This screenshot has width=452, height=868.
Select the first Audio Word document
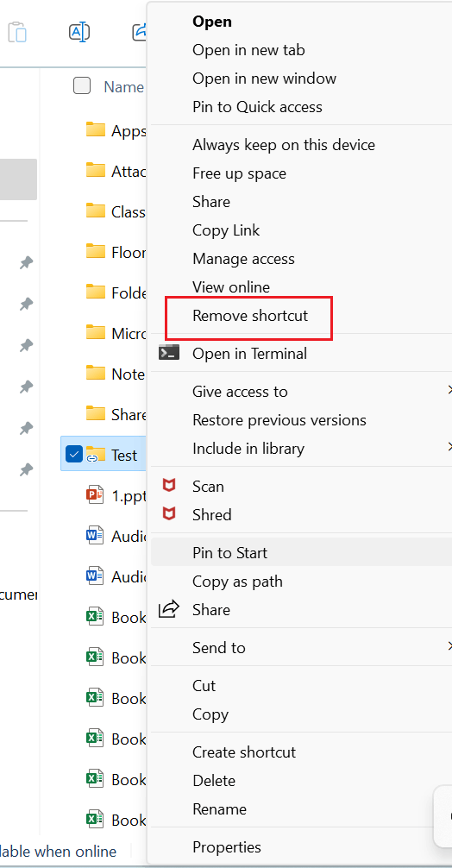pos(116,536)
